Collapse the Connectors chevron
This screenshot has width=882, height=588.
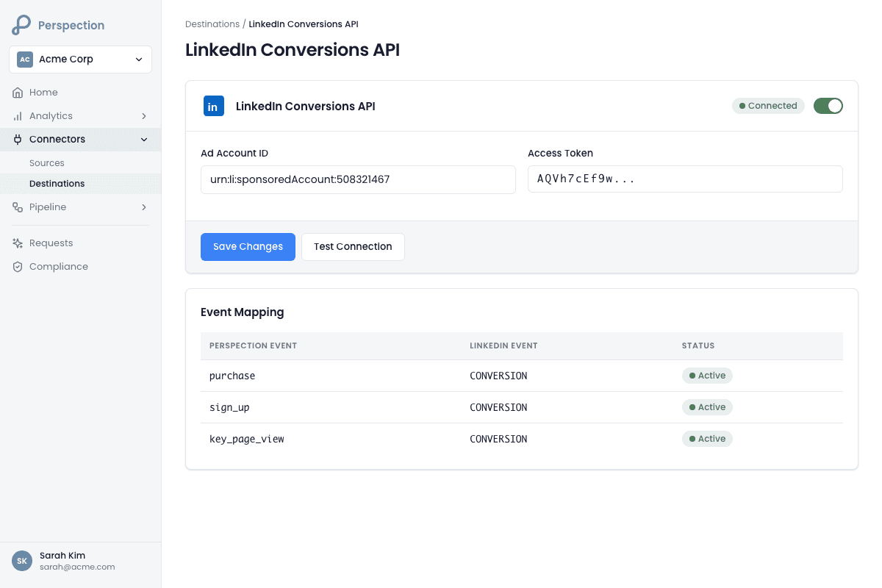tap(144, 140)
